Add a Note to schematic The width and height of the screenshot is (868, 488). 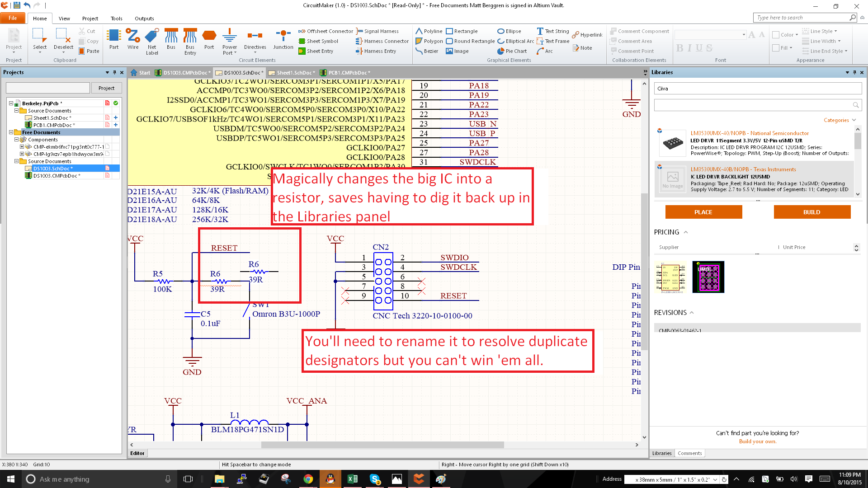click(582, 48)
